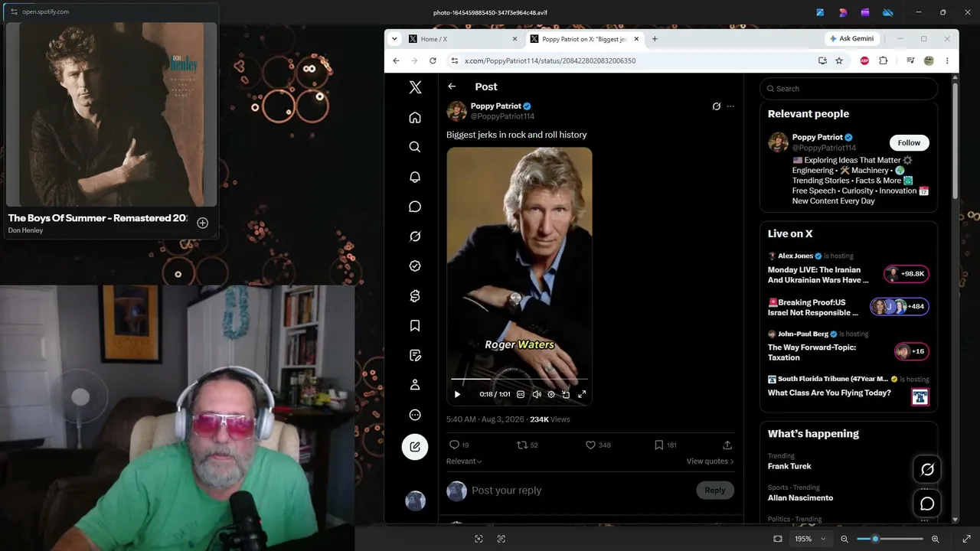Open the dollar sign icon in X sidebar
980x551 pixels.
tap(415, 296)
